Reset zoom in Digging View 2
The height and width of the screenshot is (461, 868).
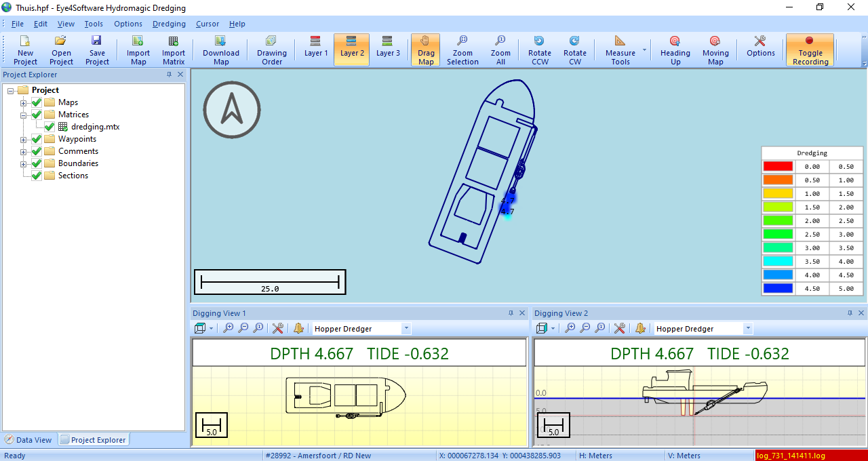pyautogui.click(x=600, y=328)
